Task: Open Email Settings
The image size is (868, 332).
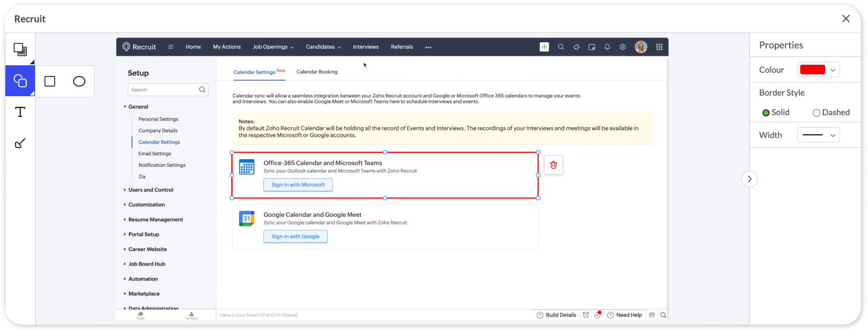Action: point(155,154)
